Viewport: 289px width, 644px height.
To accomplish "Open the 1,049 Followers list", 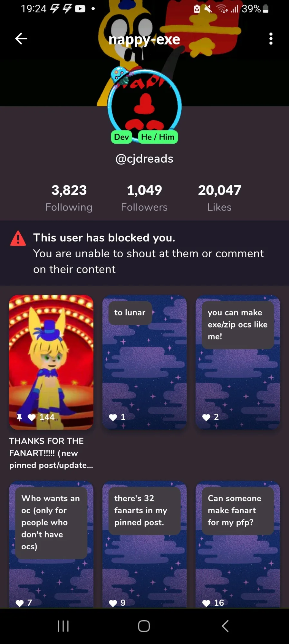I will [144, 198].
